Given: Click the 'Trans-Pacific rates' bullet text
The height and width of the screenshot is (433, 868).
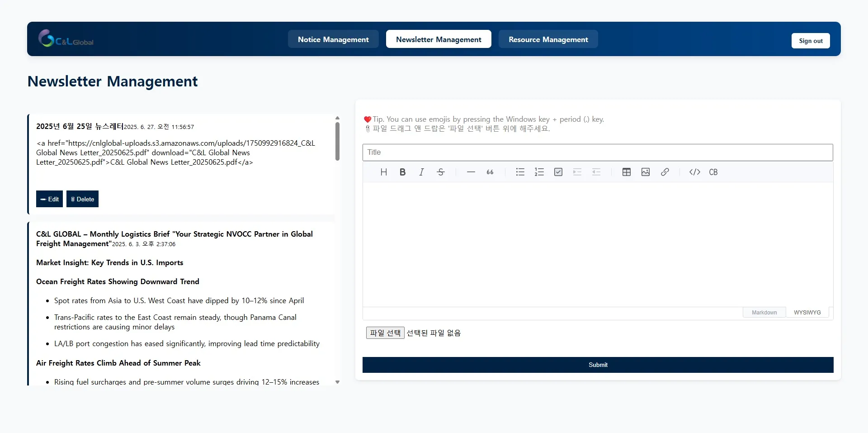Looking at the screenshot, I should click(175, 322).
